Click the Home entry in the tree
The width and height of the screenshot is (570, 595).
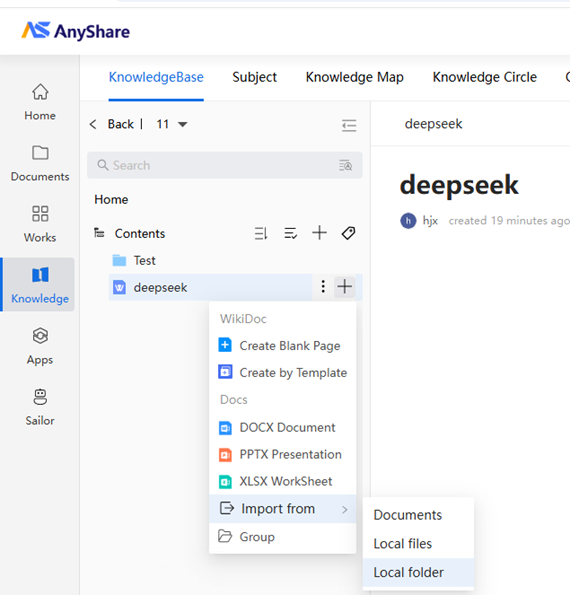point(111,200)
